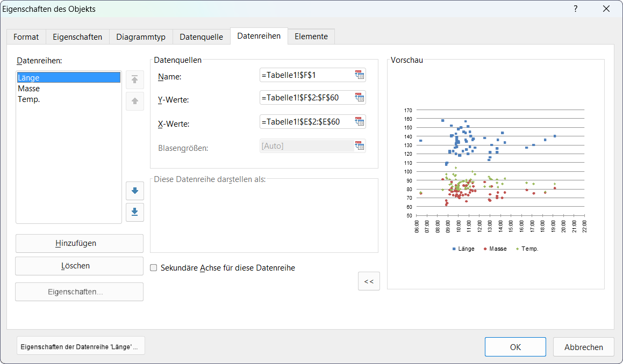The height and width of the screenshot is (364, 623).
Task: Click the Hinzufügen button
Action: point(80,243)
